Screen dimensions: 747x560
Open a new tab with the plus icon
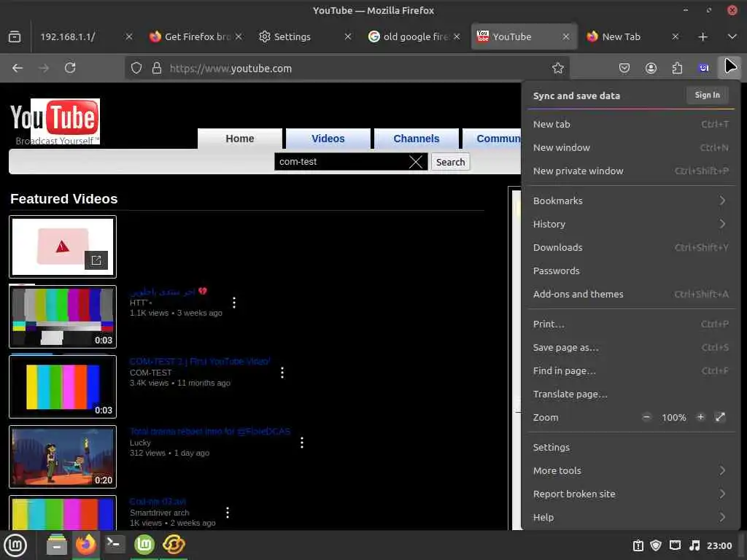[x=703, y=36]
